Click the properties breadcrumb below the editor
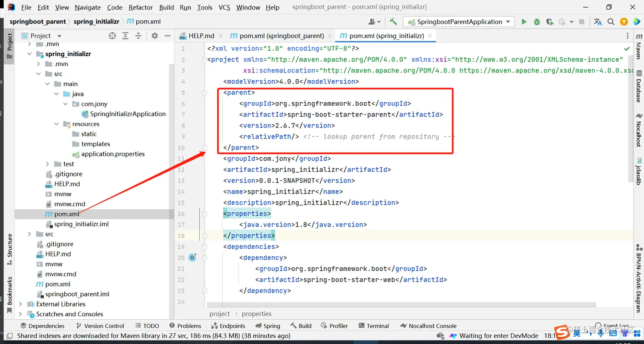The width and height of the screenshot is (644, 344). click(x=256, y=314)
